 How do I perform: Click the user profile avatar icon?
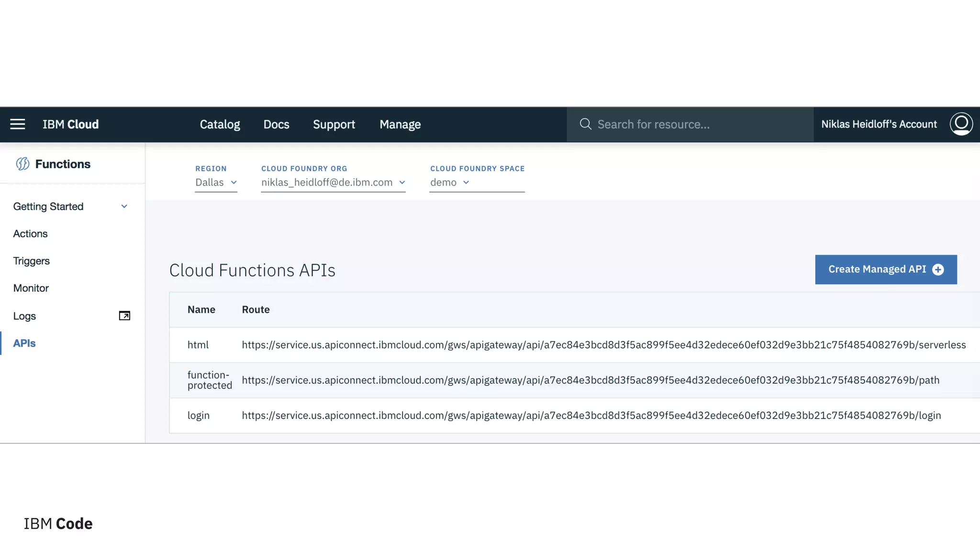(961, 124)
